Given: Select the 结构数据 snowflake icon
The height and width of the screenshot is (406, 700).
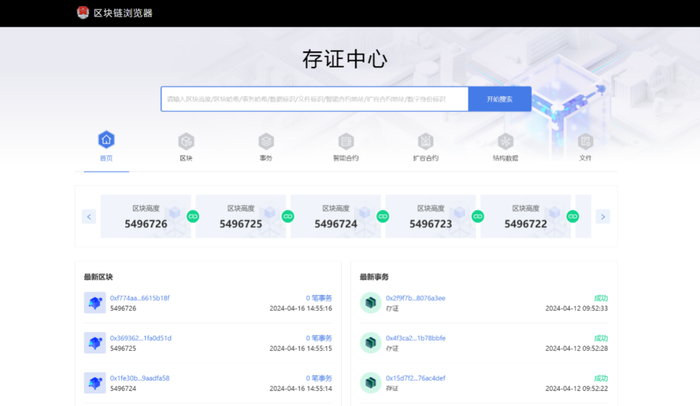Looking at the screenshot, I should click(505, 142).
